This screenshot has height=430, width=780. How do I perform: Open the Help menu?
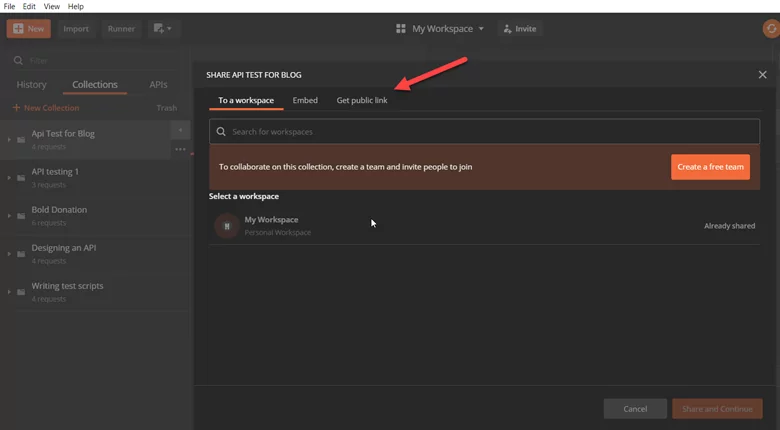(76, 6)
